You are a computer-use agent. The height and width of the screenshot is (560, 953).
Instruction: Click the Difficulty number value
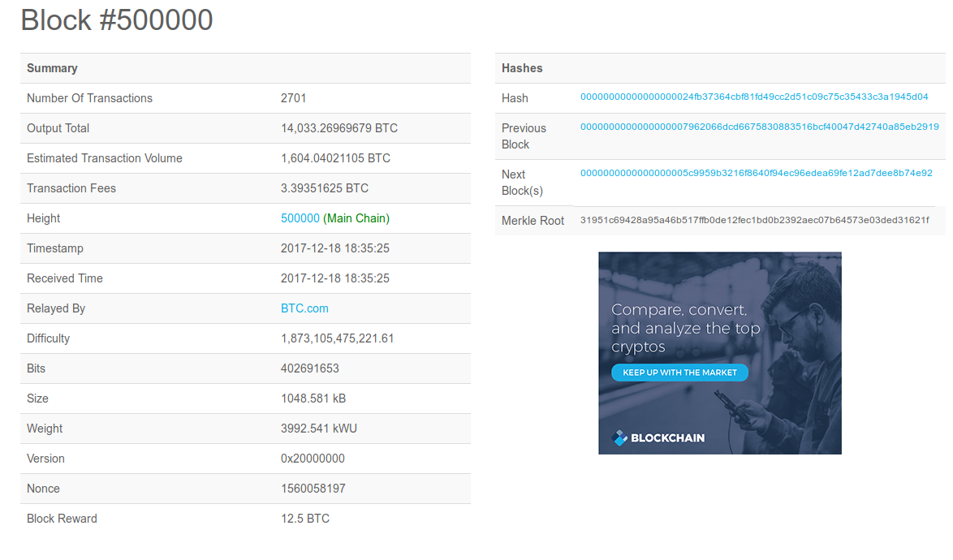click(x=337, y=338)
